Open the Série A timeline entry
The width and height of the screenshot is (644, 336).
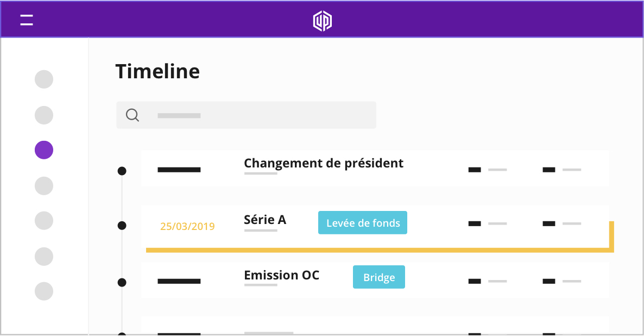(375, 225)
